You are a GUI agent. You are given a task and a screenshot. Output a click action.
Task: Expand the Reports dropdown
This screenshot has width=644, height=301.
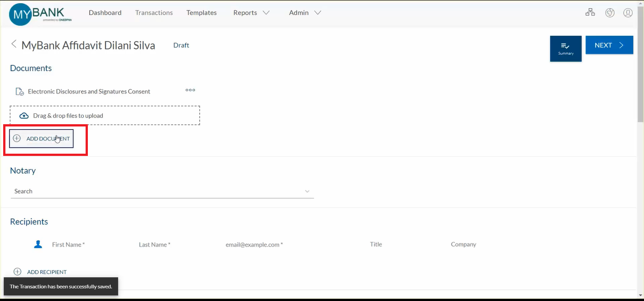coord(251,13)
